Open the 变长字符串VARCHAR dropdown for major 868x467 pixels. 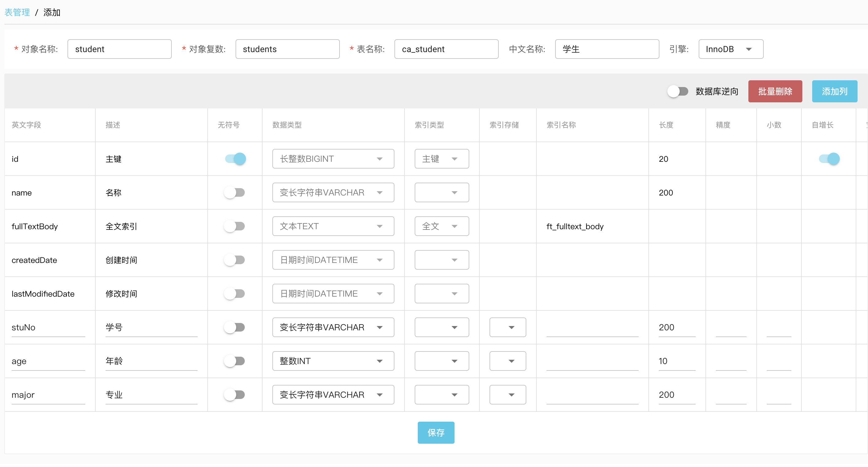click(333, 394)
